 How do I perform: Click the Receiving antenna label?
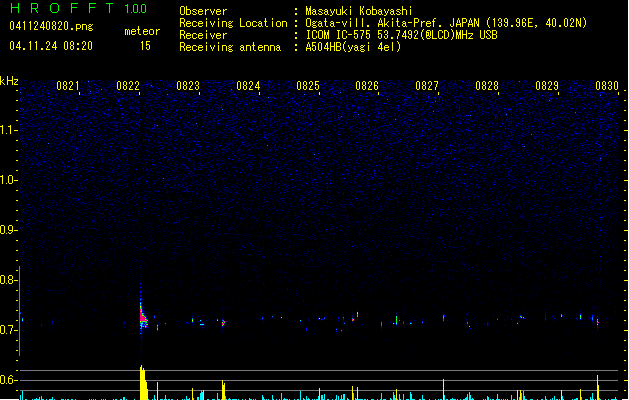(x=230, y=47)
